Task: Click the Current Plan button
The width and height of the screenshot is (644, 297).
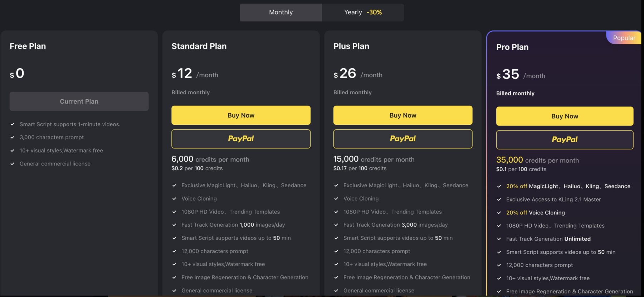Action: (79, 102)
